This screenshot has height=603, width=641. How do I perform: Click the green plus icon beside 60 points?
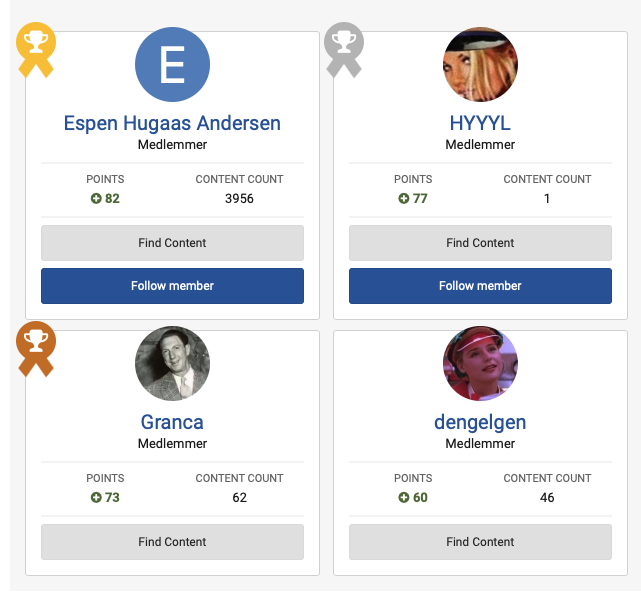(403, 498)
